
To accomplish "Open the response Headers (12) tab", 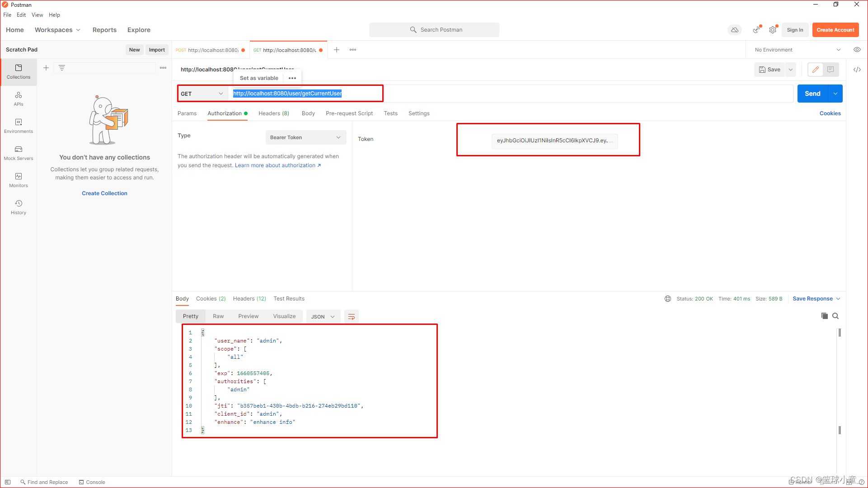I will point(249,299).
